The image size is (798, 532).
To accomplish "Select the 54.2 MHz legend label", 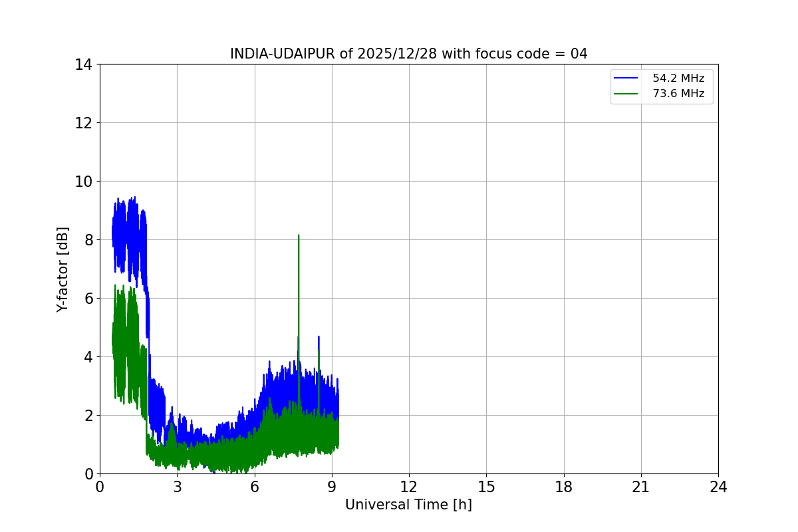I will (x=678, y=78).
